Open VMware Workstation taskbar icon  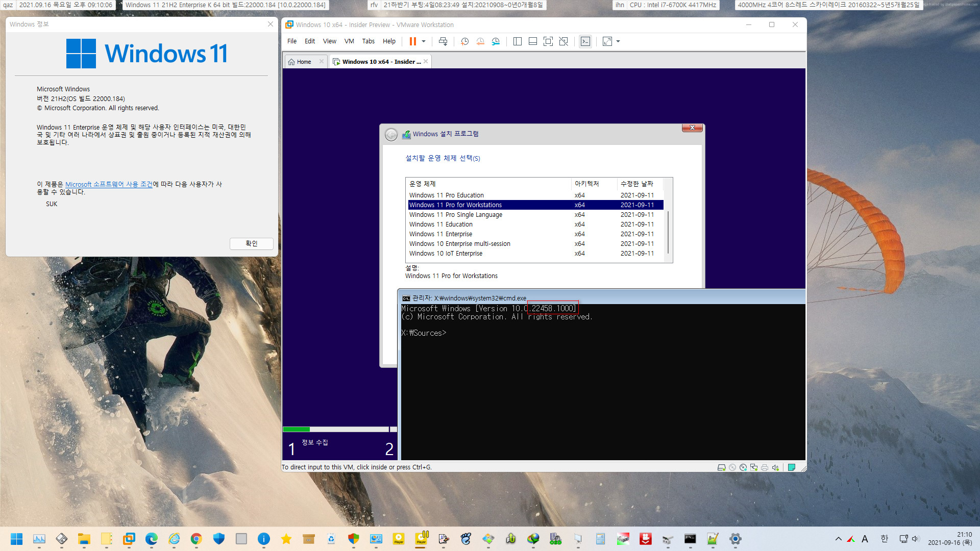tap(129, 539)
